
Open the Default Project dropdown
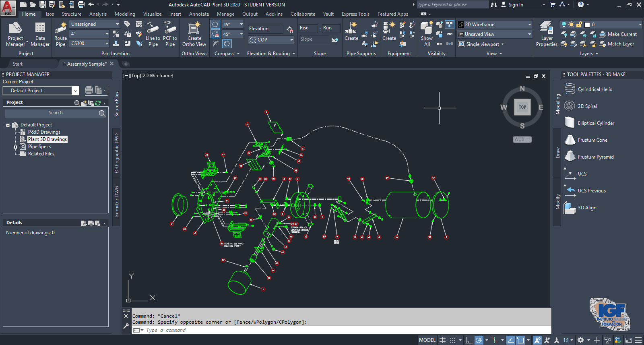click(75, 91)
